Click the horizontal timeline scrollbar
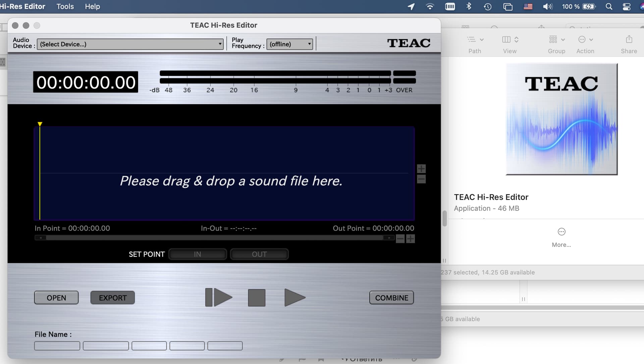 pos(215,238)
